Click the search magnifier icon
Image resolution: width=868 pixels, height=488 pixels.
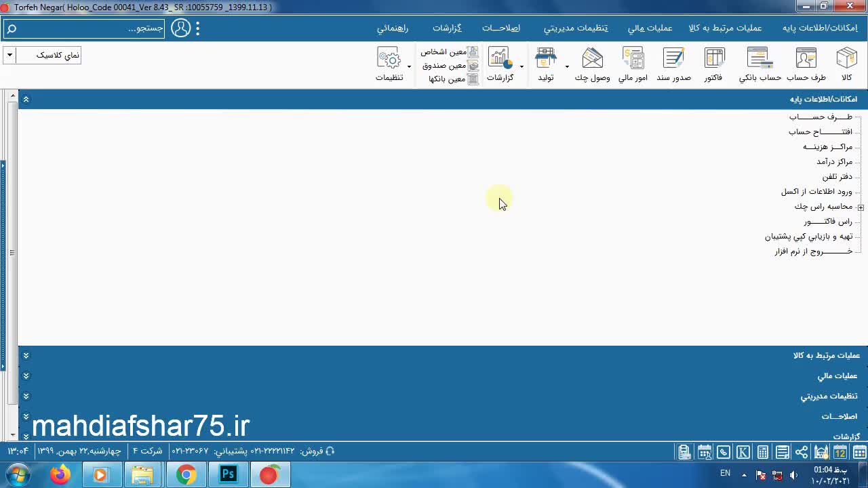[12, 28]
